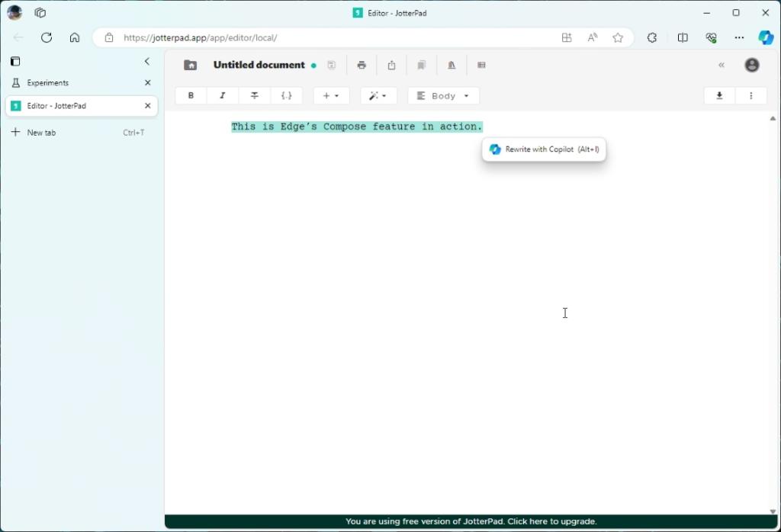This screenshot has width=781, height=532.
Task: Print the document via the printer icon
Action: [362, 65]
